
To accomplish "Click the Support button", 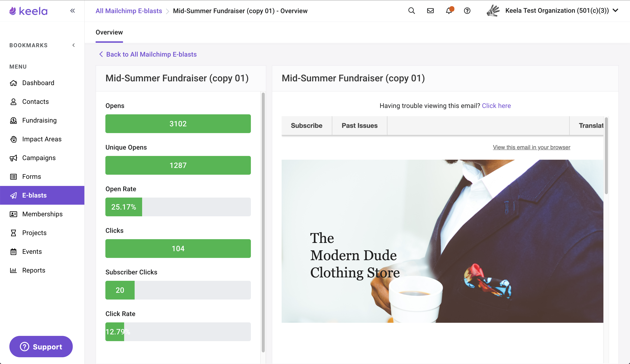I will 41,347.
